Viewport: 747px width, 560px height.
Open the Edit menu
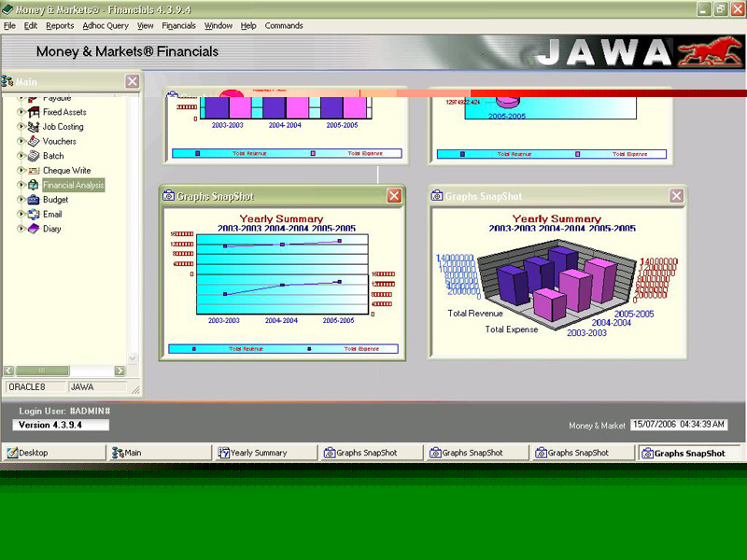[31, 26]
